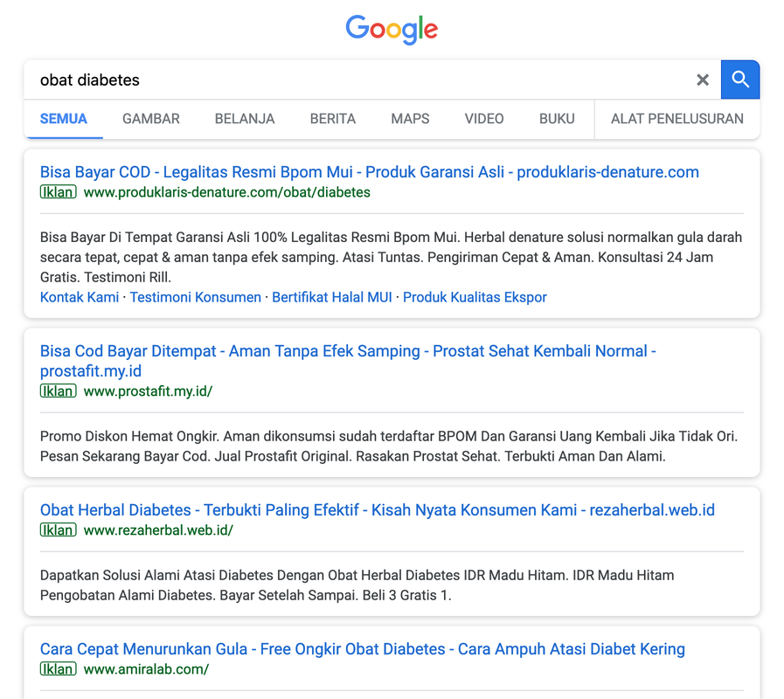Open 'Cara Cepat Menurunkan Gula' ad headline
784x699 pixels.
click(x=362, y=649)
